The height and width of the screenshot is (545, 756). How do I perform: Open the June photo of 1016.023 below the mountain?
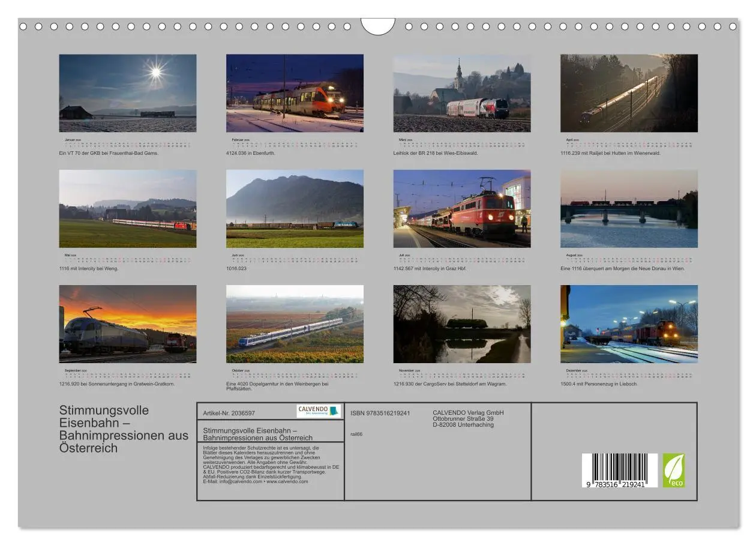295,208
